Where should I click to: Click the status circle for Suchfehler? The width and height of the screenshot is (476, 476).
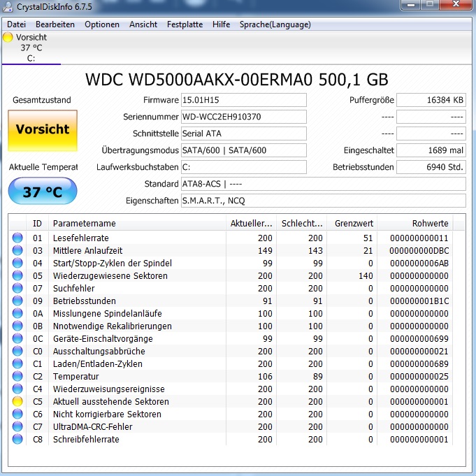(x=17, y=288)
